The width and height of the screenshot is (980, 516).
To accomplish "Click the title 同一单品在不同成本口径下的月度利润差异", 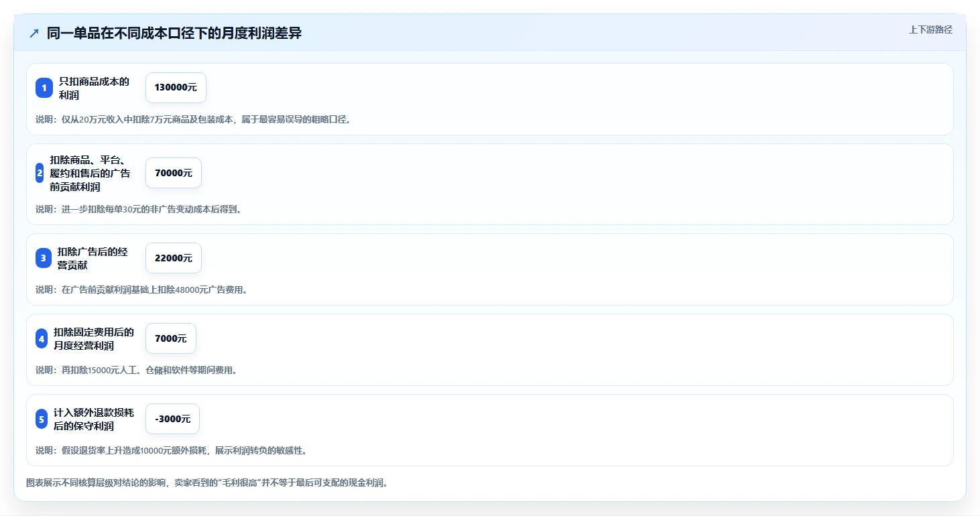I will (x=174, y=33).
